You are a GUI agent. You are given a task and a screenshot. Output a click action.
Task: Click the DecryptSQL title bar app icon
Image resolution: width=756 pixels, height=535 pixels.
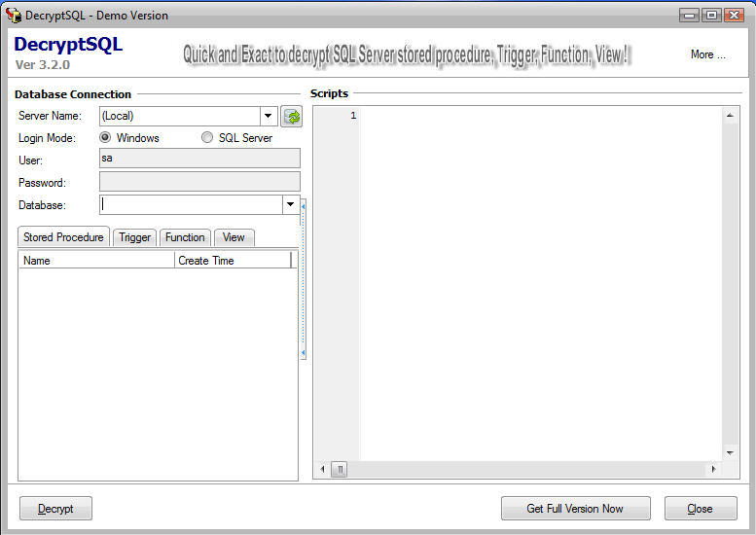tap(14, 15)
